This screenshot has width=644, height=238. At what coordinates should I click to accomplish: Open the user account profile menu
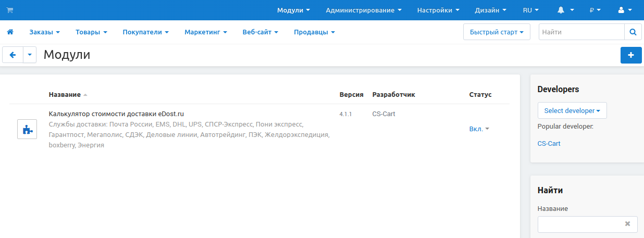click(x=624, y=10)
